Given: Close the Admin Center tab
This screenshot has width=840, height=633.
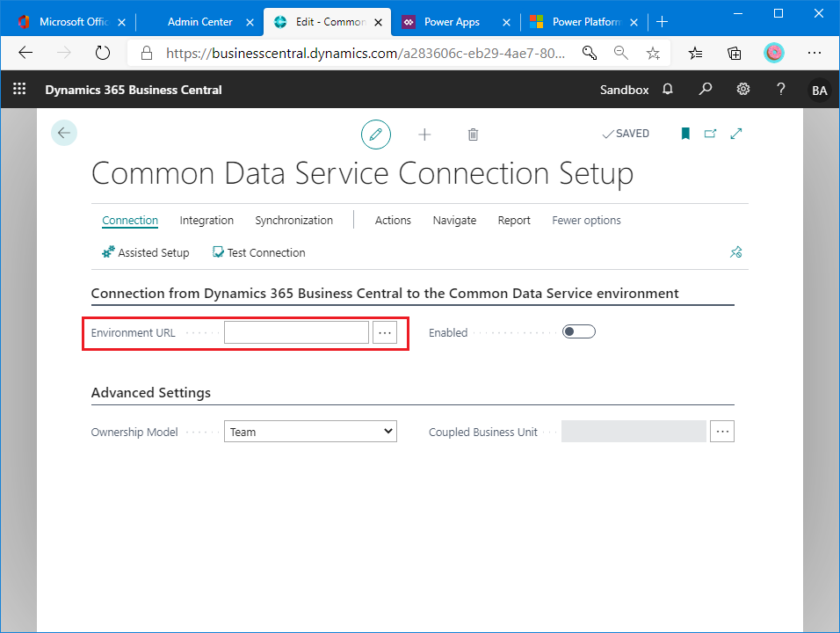Looking at the screenshot, I should pyautogui.click(x=250, y=23).
